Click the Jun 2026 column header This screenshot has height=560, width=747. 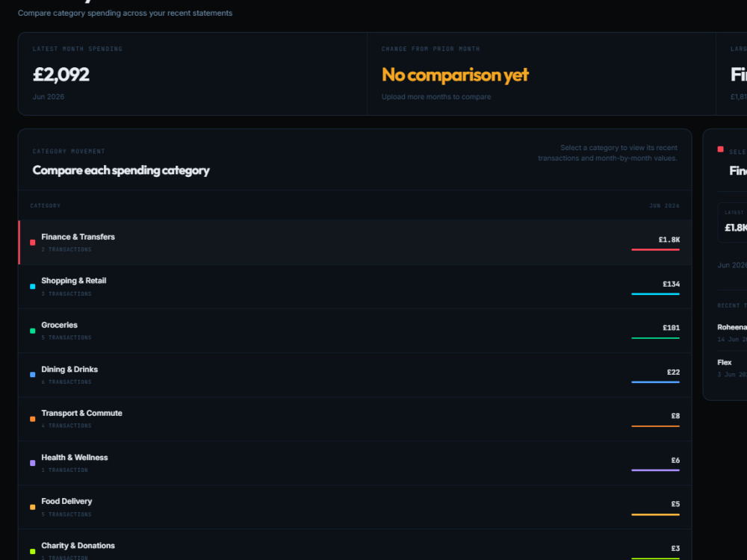point(664,206)
